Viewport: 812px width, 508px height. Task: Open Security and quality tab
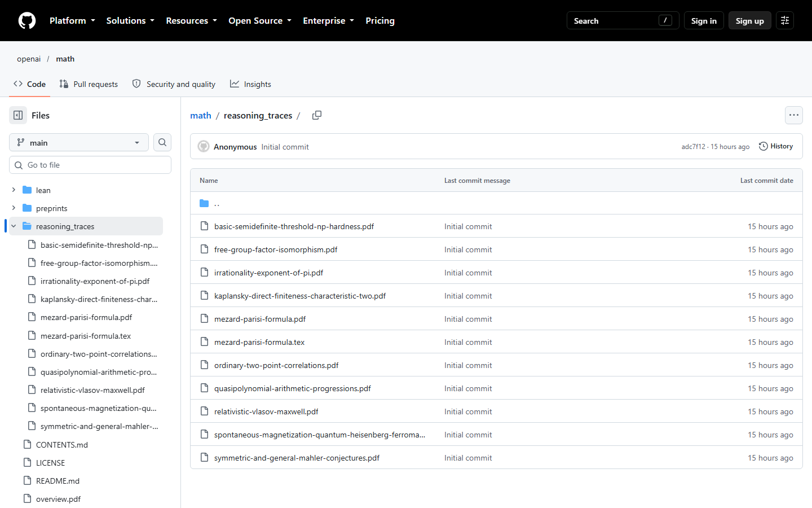click(174, 84)
